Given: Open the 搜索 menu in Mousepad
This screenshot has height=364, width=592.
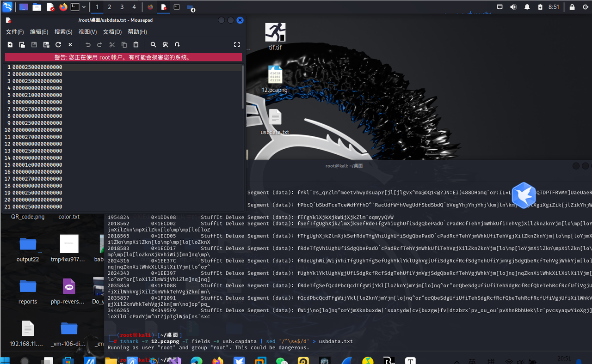Looking at the screenshot, I should (x=63, y=32).
